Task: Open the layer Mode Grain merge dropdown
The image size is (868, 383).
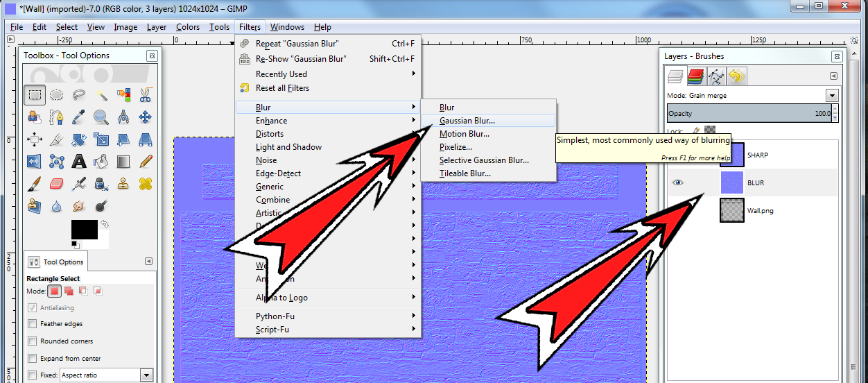Action: point(832,95)
